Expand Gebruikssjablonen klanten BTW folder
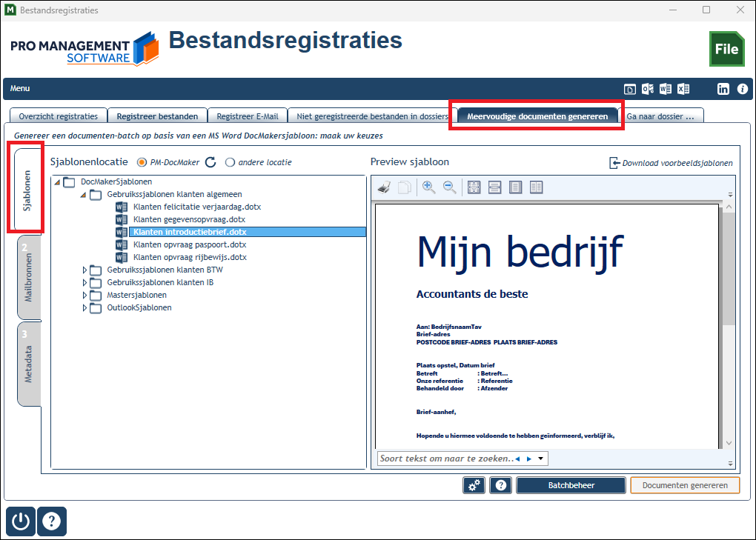Viewport: 756px width, 540px height. 84,270
